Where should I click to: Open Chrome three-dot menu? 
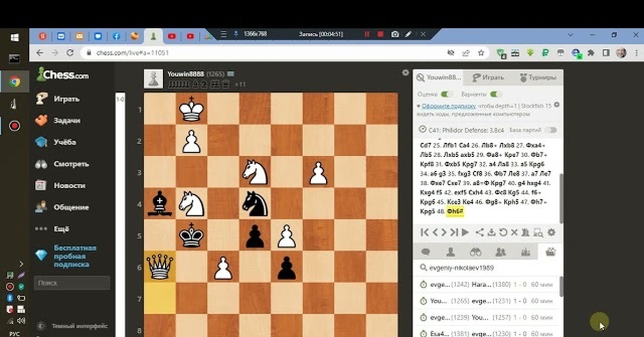point(635,53)
